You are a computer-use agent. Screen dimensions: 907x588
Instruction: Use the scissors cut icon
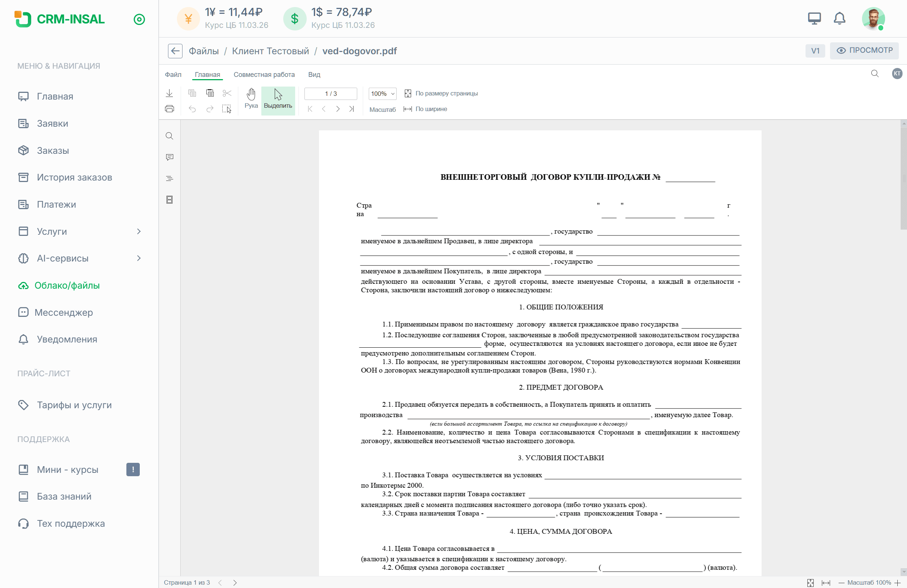[227, 93]
